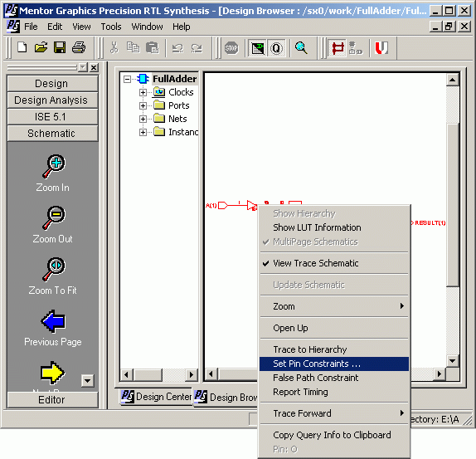476x459 pixels.
Task: Save using the floppy disk icon
Action: point(60,47)
